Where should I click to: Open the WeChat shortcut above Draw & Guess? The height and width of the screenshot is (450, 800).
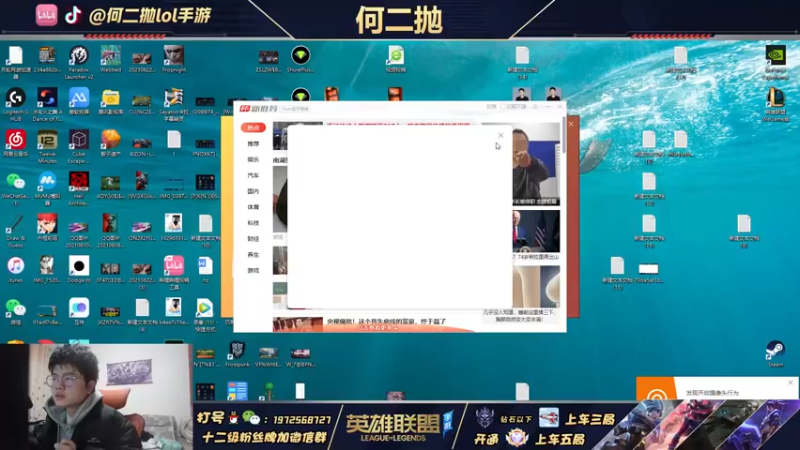tap(15, 181)
